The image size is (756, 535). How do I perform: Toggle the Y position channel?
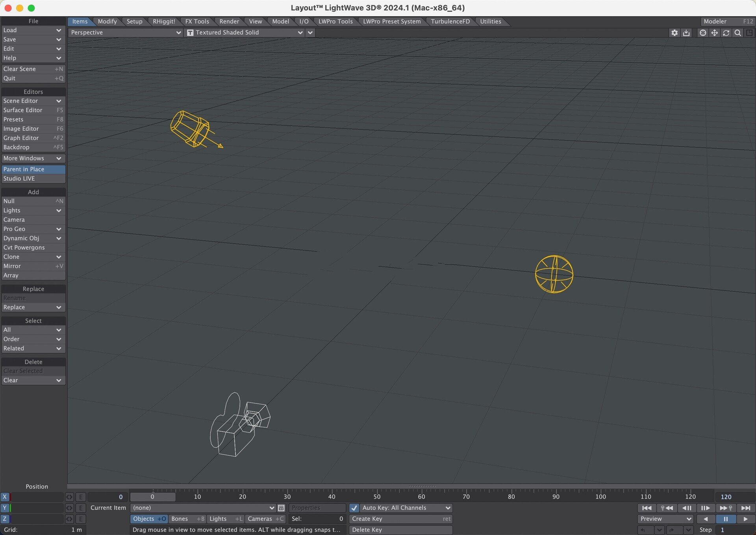click(5, 508)
